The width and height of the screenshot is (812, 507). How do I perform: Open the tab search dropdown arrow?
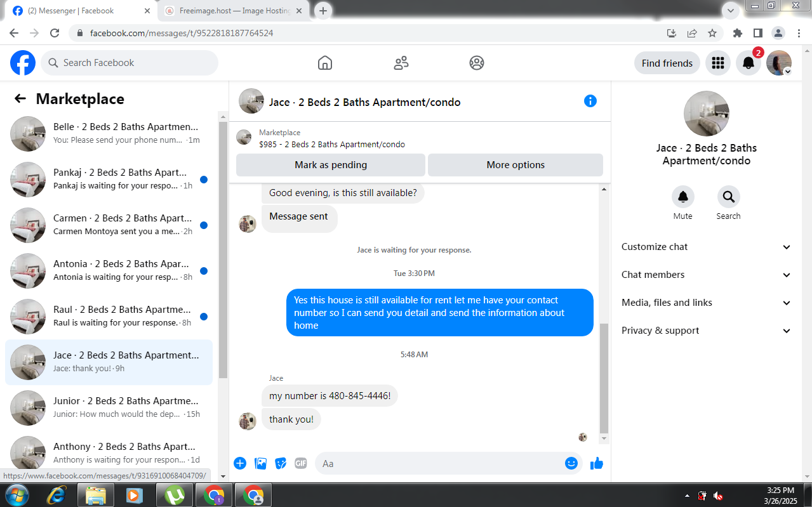(731, 10)
